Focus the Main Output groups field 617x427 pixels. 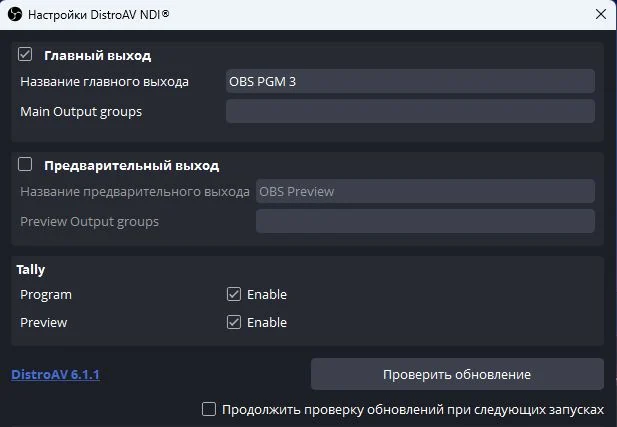coord(410,111)
